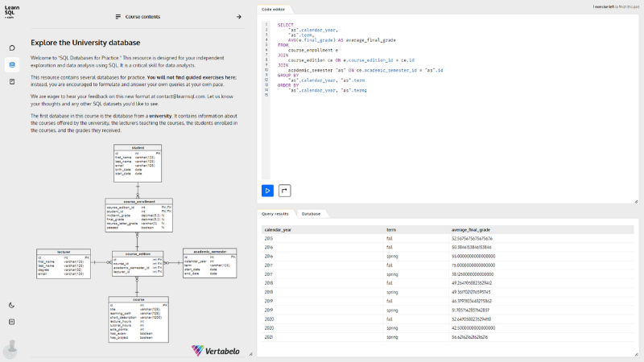
Task: Open the notebook icon in left sidebar
Action: pyautogui.click(x=12, y=82)
